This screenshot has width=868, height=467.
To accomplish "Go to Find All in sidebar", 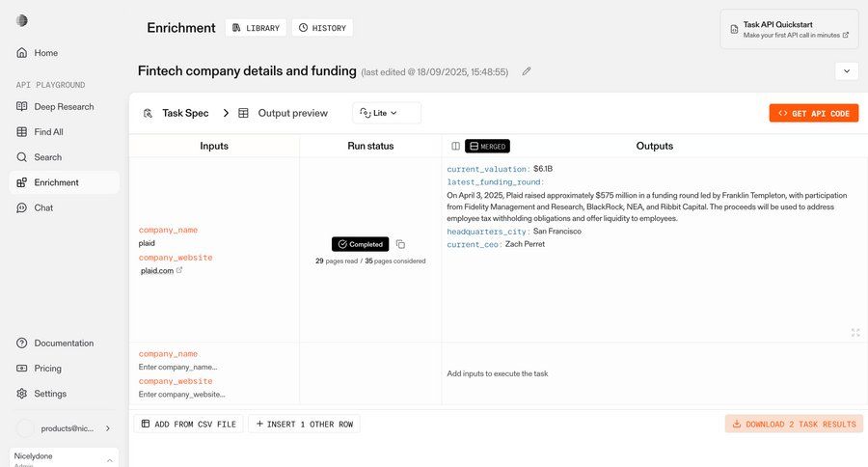I will (x=48, y=132).
